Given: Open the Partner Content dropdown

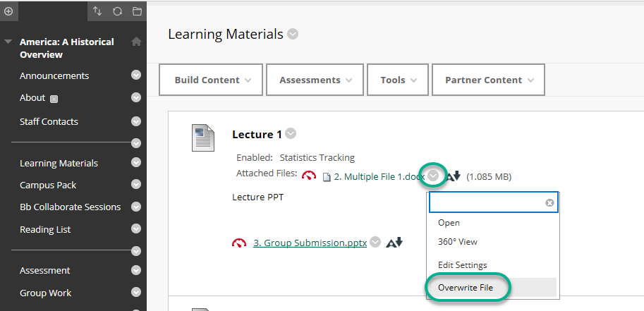Looking at the screenshot, I should 488,80.
